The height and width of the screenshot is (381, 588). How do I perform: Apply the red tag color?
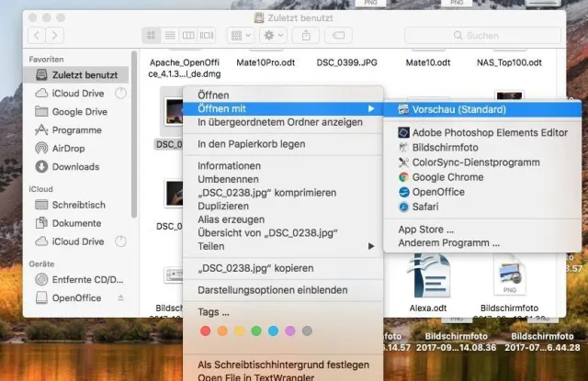(205, 331)
